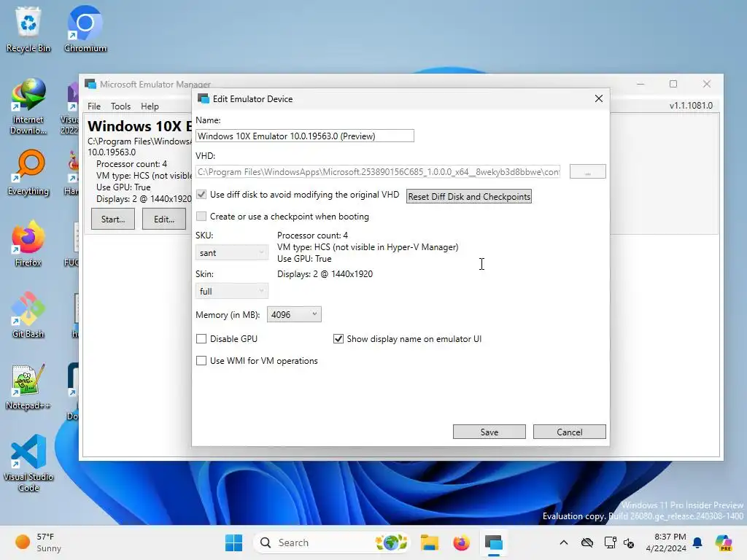Image resolution: width=747 pixels, height=560 pixels.
Task: Click the Cancel button
Action: (x=569, y=432)
